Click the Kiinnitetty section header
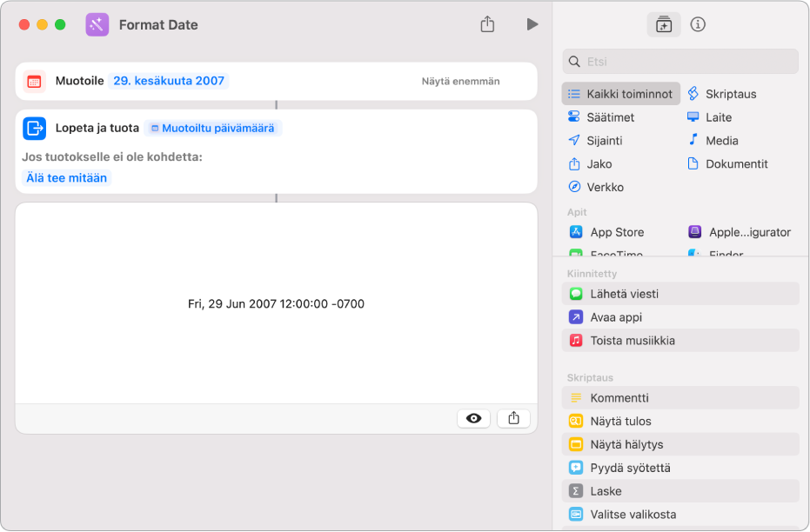Viewport: 810px width, 532px height. click(592, 274)
